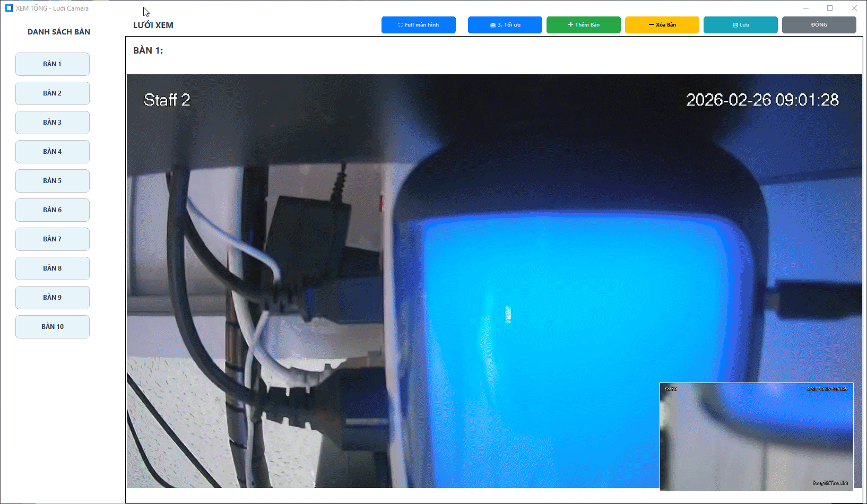Image resolution: width=867 pixels, height=504 pixels.
Task: Open BÀN 6 camera table
Action: 53,210
